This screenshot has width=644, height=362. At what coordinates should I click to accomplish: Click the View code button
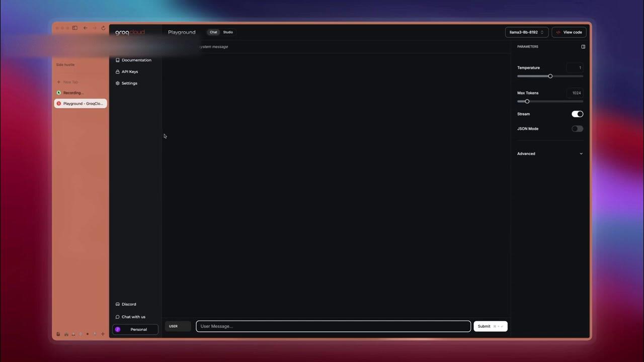coord(569,32)
